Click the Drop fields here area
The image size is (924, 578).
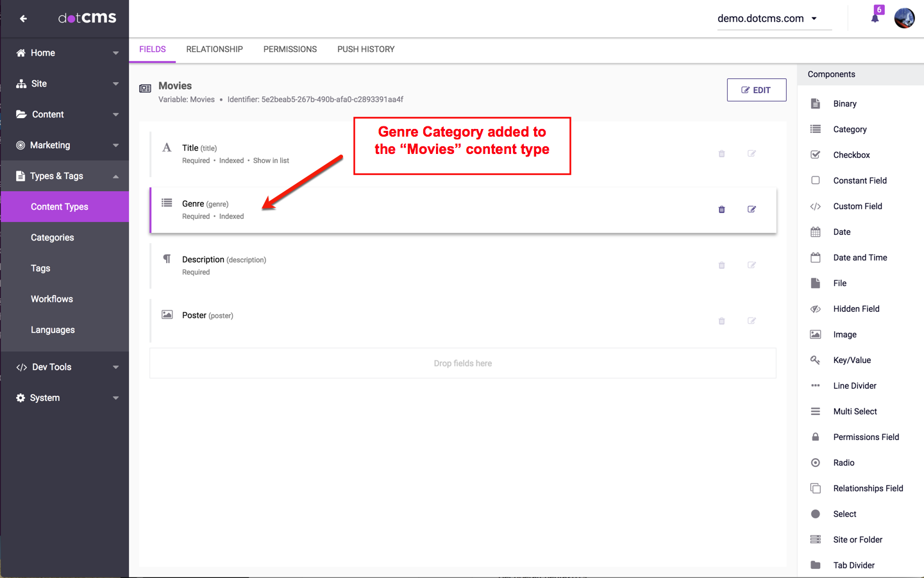tap(462, 363)
